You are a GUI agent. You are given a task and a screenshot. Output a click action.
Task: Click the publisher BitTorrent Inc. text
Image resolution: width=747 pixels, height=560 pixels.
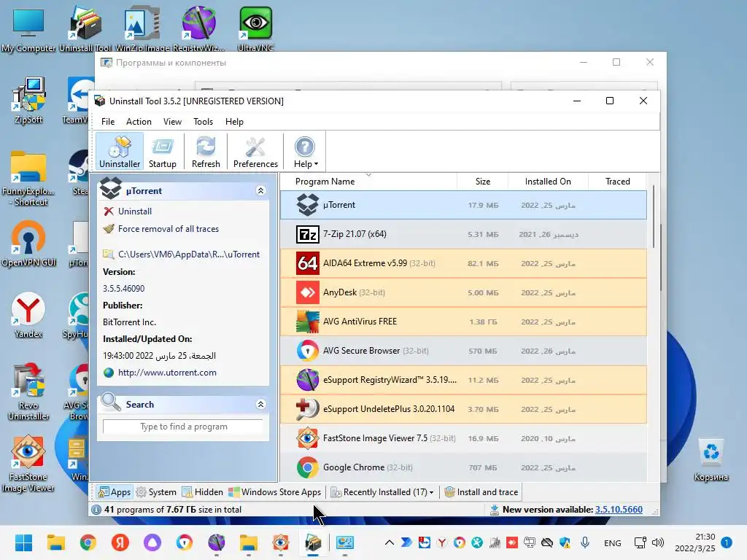coord(129,322)
